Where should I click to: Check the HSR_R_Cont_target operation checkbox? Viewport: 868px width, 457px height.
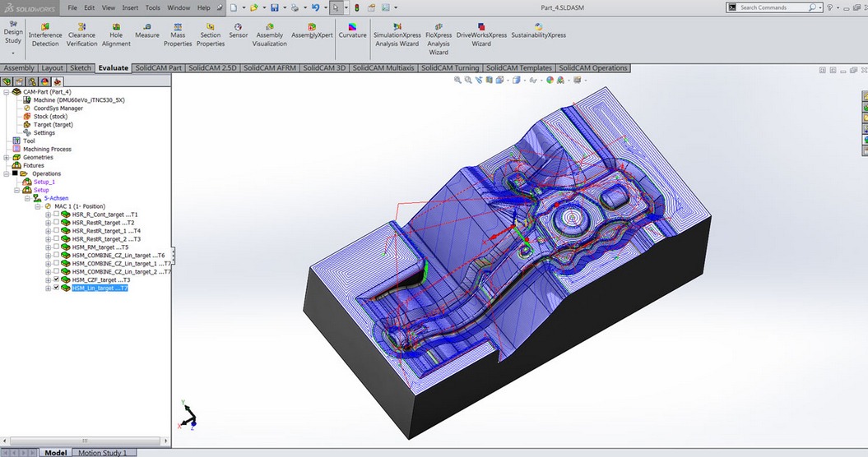coord(56,215)
